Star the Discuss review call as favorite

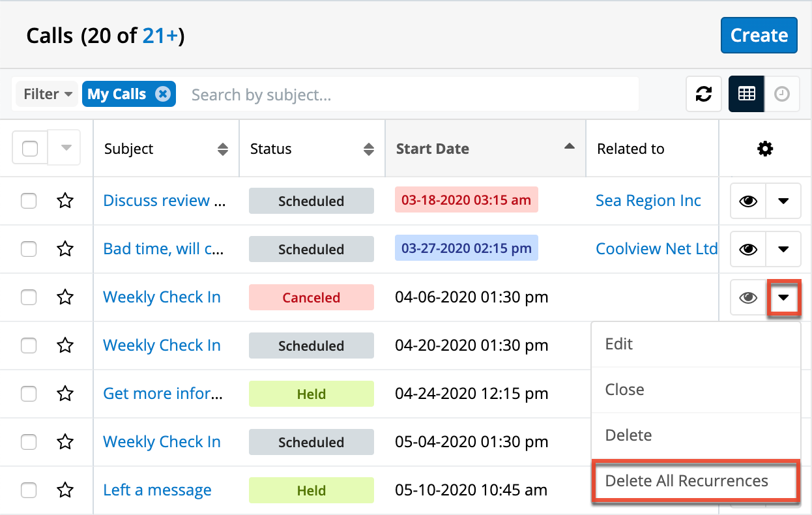[x=65, y=201]
